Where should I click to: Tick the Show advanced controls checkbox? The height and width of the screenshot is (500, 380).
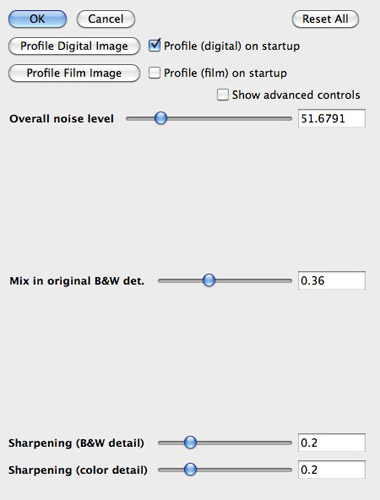[x=223, y=95]
